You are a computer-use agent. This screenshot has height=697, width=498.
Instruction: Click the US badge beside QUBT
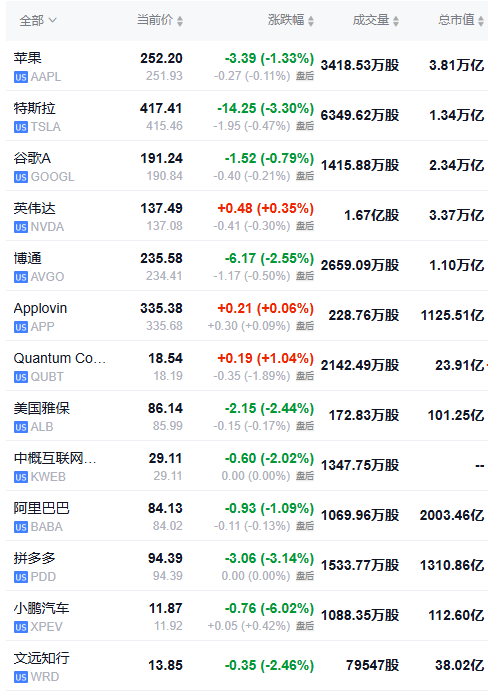click(x=20, y=377)
